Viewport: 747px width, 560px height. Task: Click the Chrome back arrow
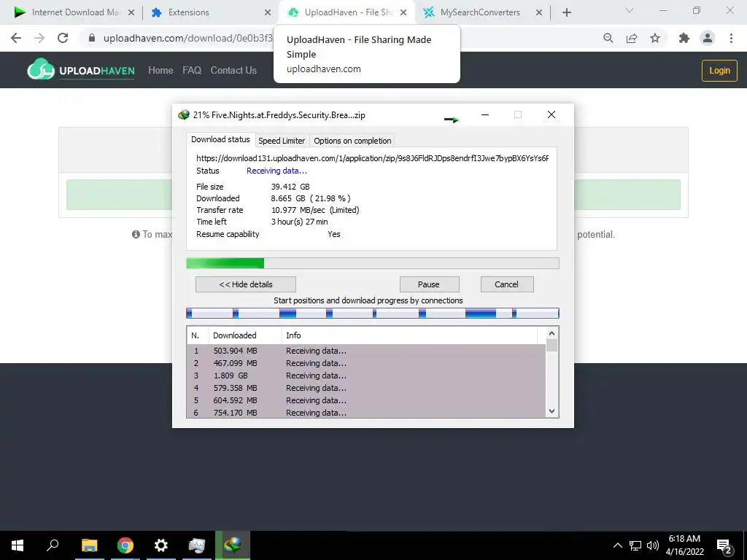(16, 38)
